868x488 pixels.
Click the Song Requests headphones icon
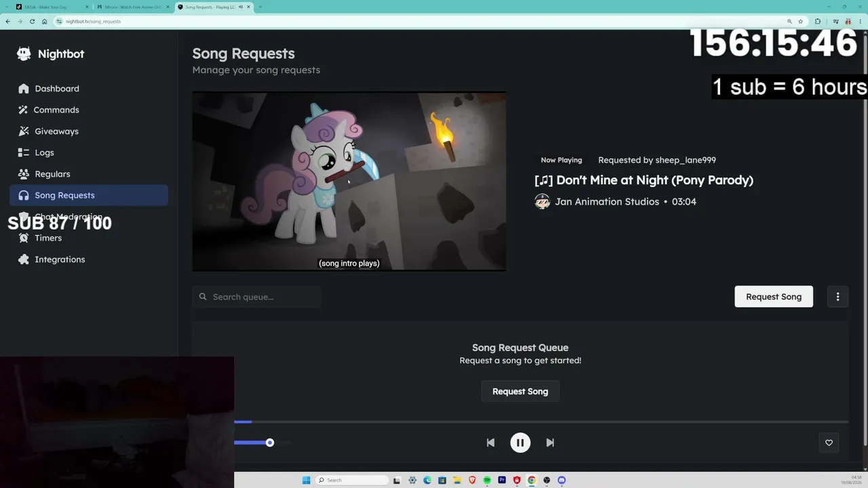click(x=24, y=195)
